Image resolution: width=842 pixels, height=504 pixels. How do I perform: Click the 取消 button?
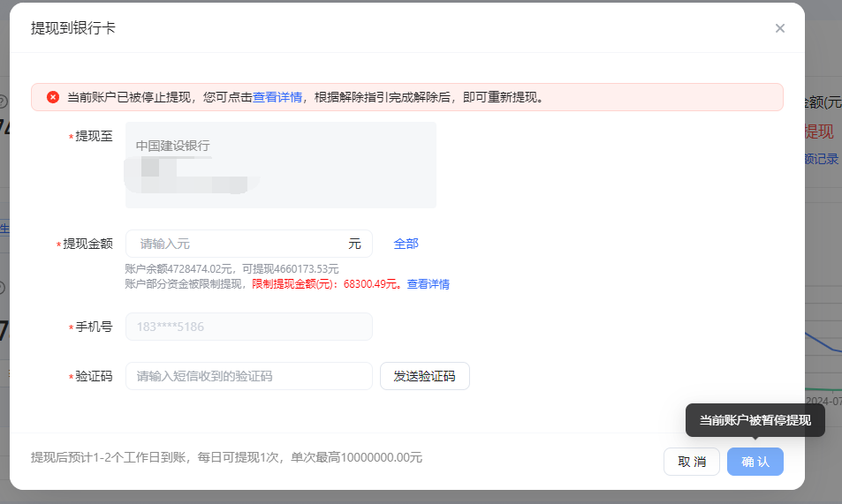[x=692, y=462]
